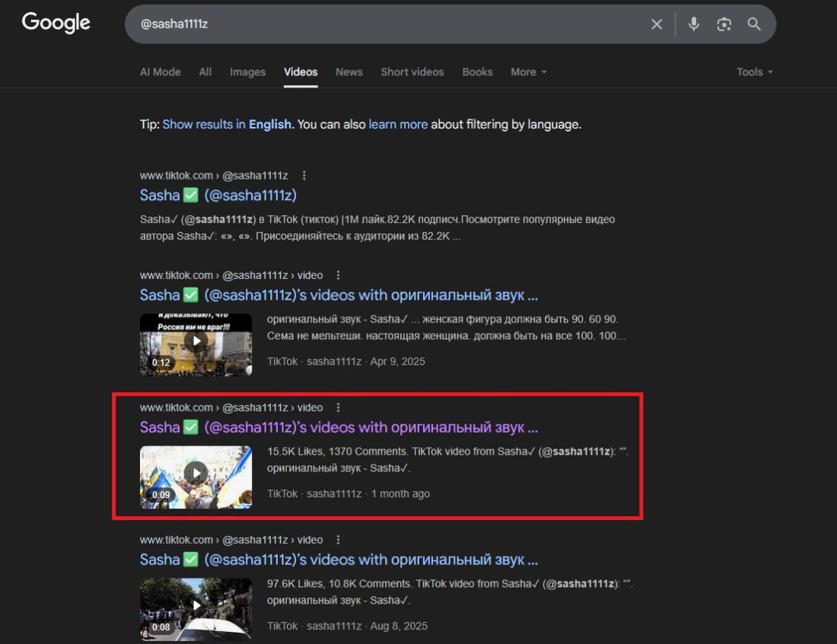Start voice search with microphone
Viewport: 837px width, 644px height.
tap(693, 24)
